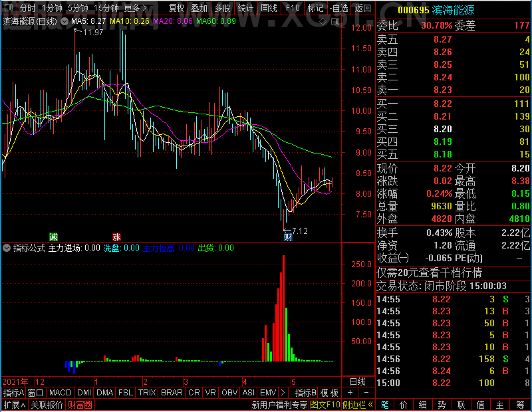Open 图文F10 info
The width and height of the screenshot is (532, 412).
click(x=325, y=405)
